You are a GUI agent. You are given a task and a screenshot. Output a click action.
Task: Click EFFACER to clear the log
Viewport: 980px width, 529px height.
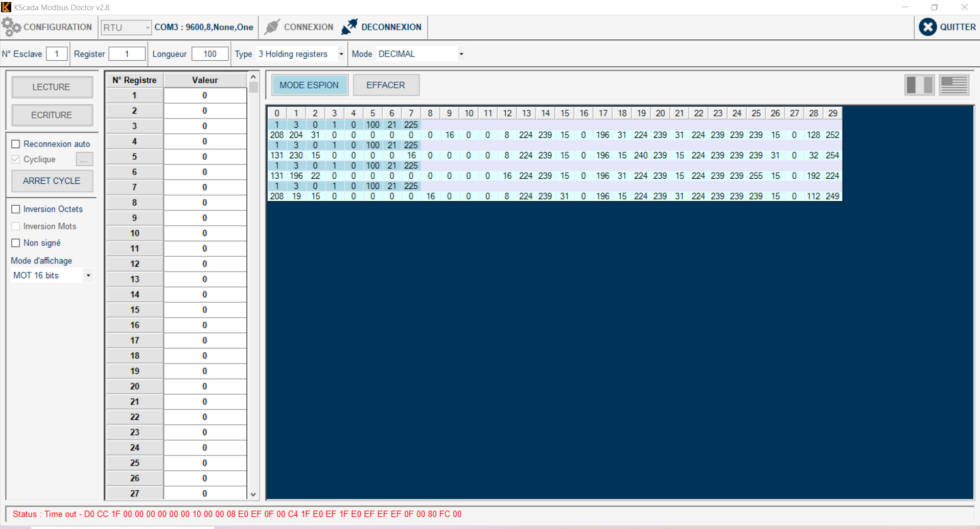click(x=386, y=85)
